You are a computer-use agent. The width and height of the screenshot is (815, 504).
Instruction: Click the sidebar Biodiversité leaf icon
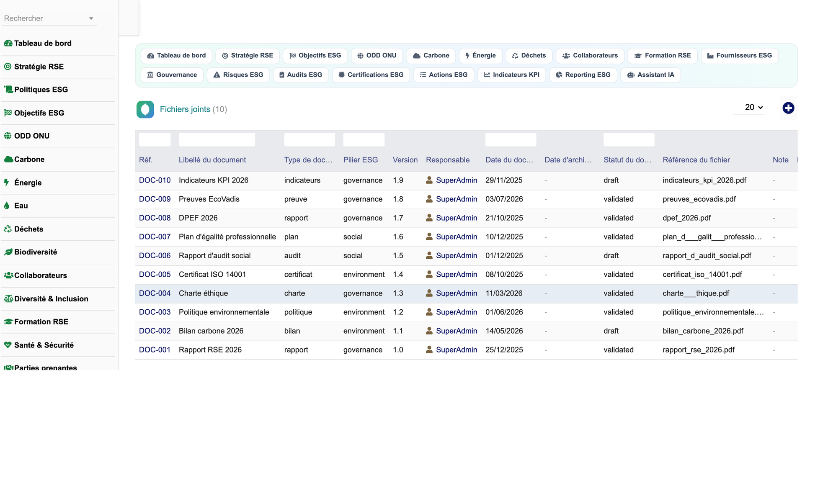point(8,252)
